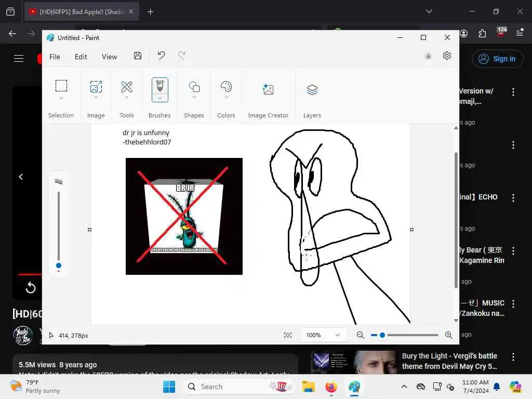Screen dimensions: 532x399
Task: Open options for Bury the Light video
Action: [x=513, y=357]
